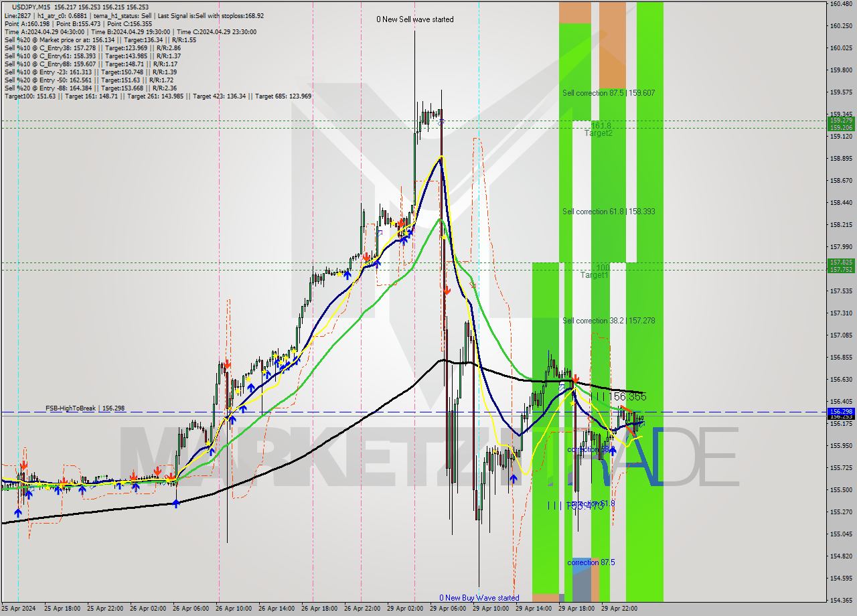Click 'Sell correction 61.8 | 158.393' label
This screenshot has height=616, width=857.
[609, 212]
